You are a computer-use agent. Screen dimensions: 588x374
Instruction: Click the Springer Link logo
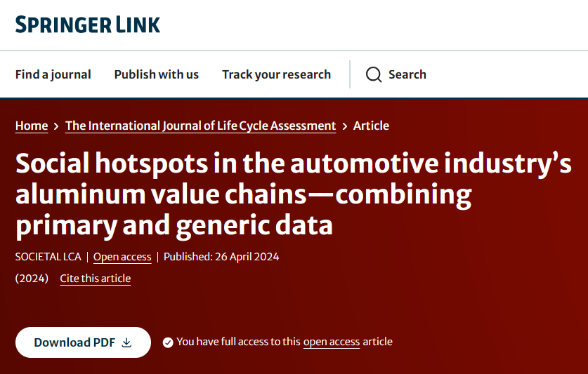(88, 25)
